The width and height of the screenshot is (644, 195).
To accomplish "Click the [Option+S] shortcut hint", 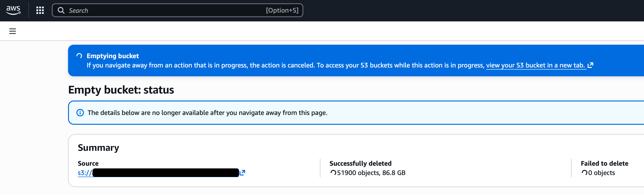I will tap(282, 10).
